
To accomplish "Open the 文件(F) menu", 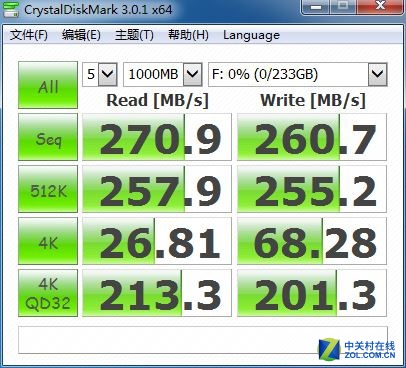I will pyautogui.click(x=29, y=35).
